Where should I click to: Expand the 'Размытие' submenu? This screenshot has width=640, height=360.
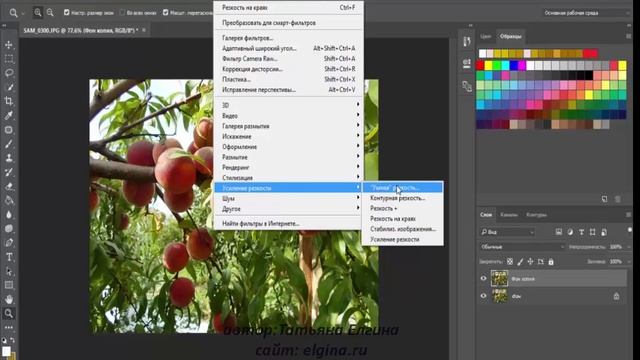pyautogui.click(x=288, y=157)
